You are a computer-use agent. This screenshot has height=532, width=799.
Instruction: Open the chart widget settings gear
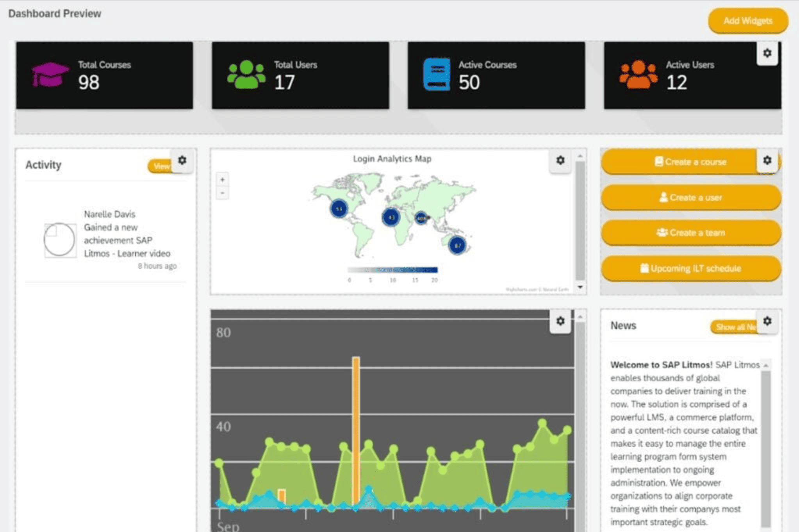point(561,321)
